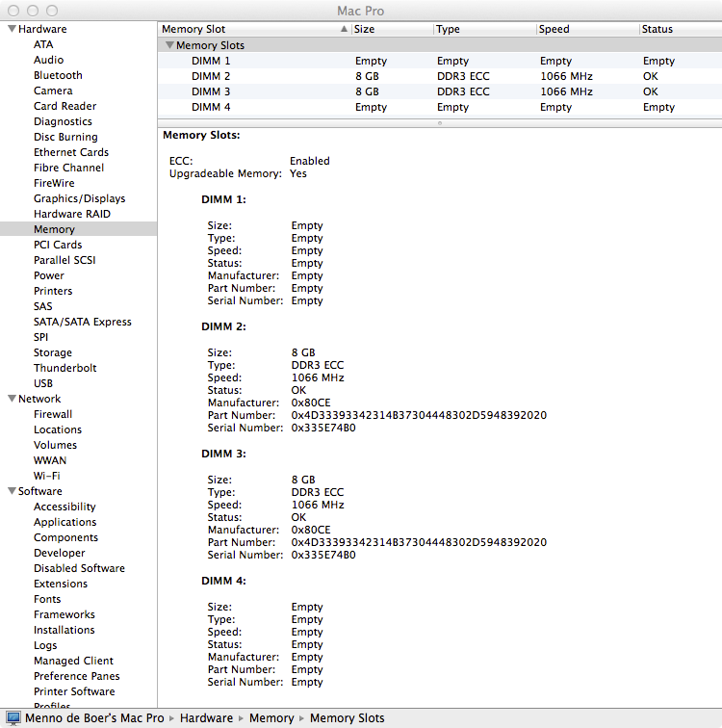722x728 pixels.
Task: Select Wi-Fi in the sidebar
Action: [x=46, y=476]
